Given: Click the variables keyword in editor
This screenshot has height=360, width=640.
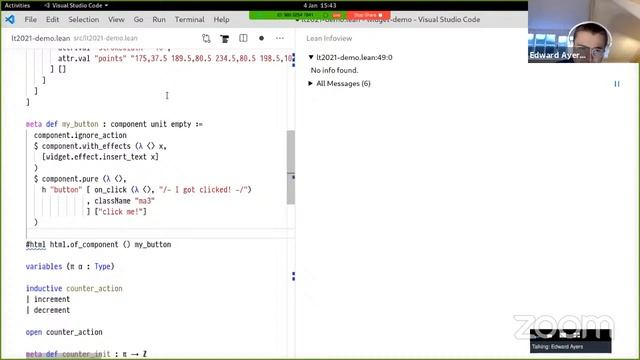Looking at the screenshot, I should point(44,267).
